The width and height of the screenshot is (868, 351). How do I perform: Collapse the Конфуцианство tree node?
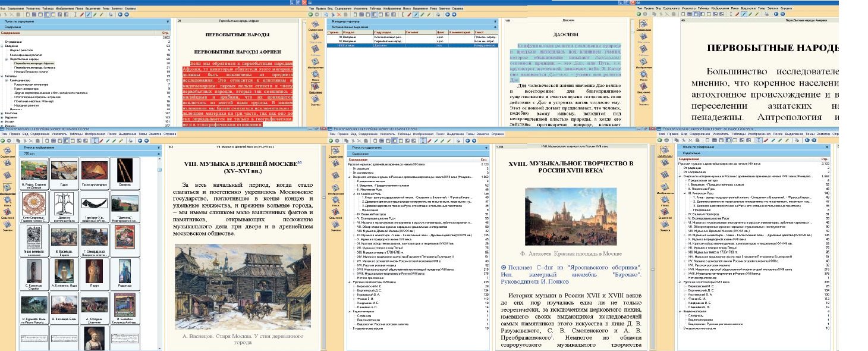tap(5, 79)
